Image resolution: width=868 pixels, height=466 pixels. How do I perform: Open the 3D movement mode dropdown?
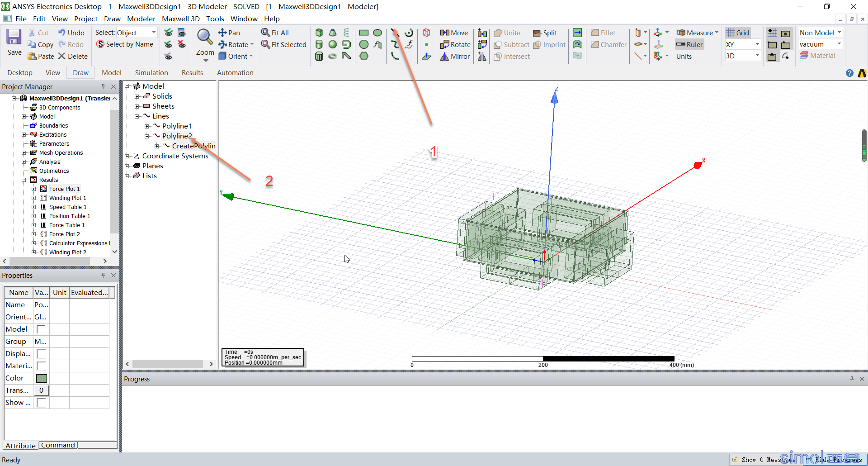click(x=757, y=56)
